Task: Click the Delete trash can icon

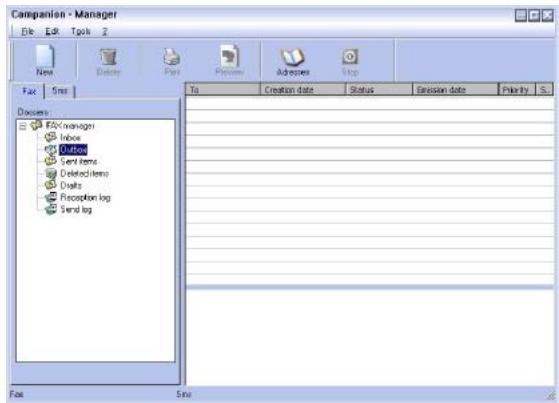Action: [108, 57]
